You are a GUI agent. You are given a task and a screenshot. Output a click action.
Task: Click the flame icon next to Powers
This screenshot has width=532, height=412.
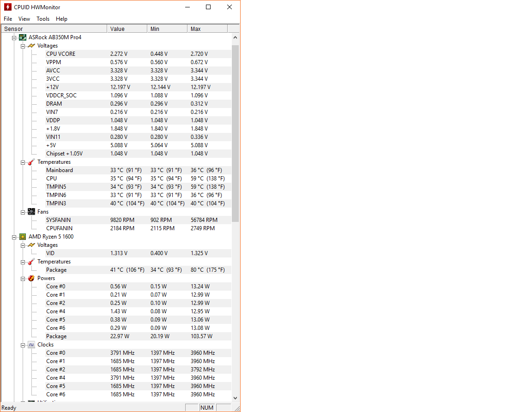[31, 278]
